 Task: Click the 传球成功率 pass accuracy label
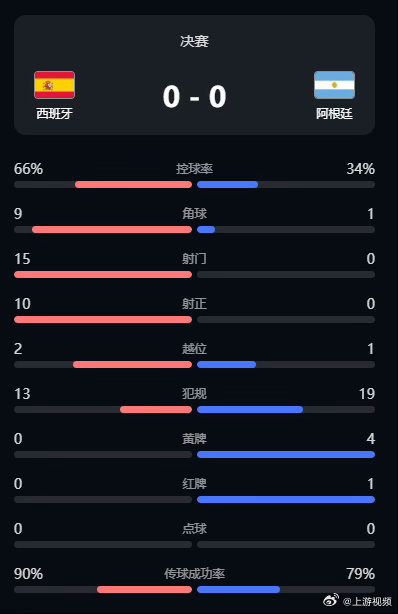click(x=194, y=574)
